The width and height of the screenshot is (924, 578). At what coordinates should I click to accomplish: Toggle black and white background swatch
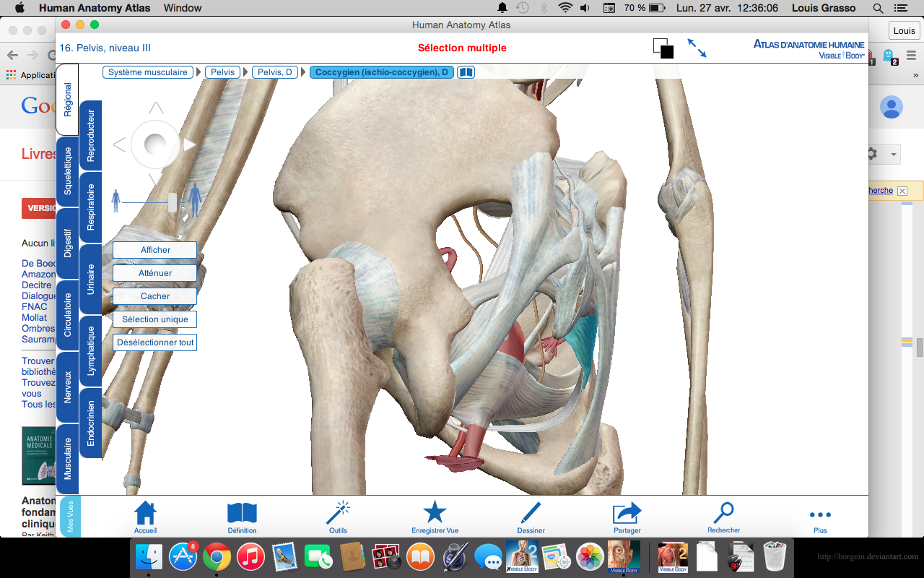[x=663, y=48]
